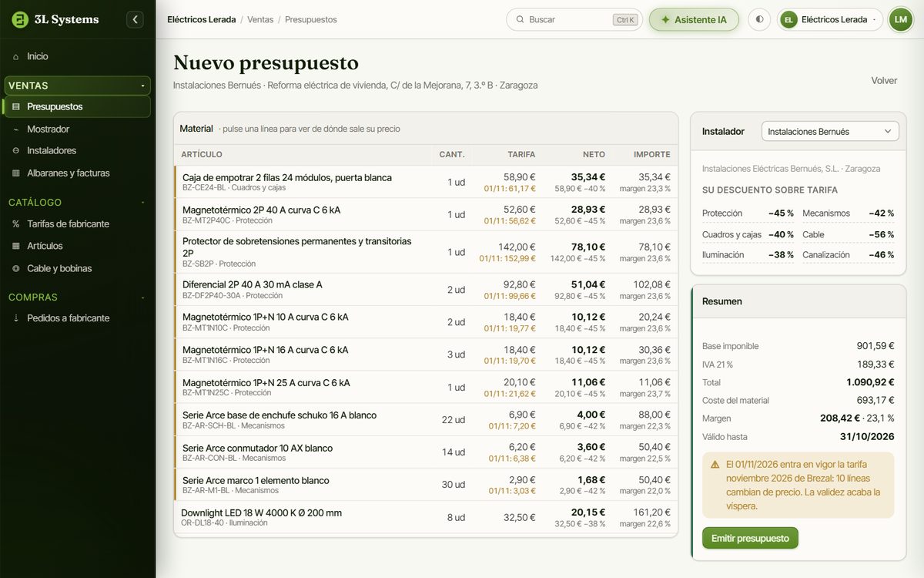
Task: Select the Magnetotérmico 1P+N 25 A row
Action: pyautogui.click(x=426, y=387)
